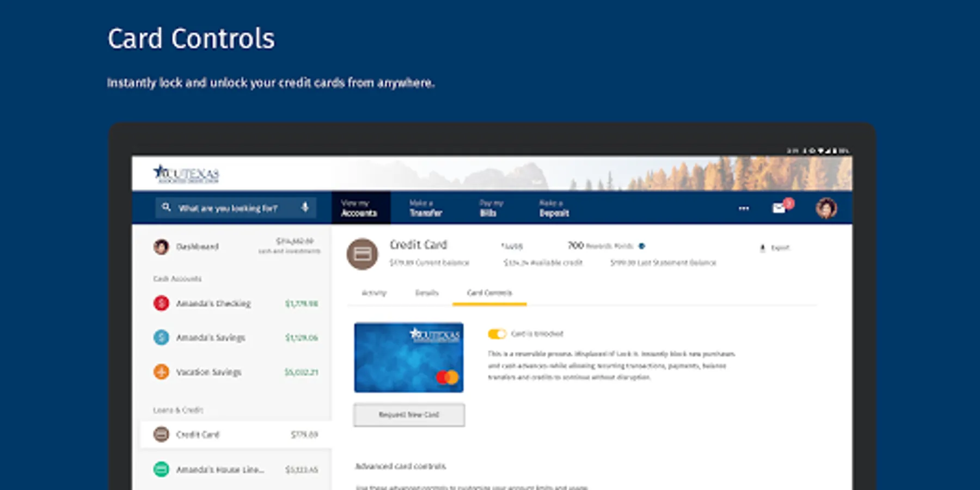Click the "Instantly lock and unlock" tagline
Image resolution: width=980 pixels, height=490 pixels.
point(271,83)
